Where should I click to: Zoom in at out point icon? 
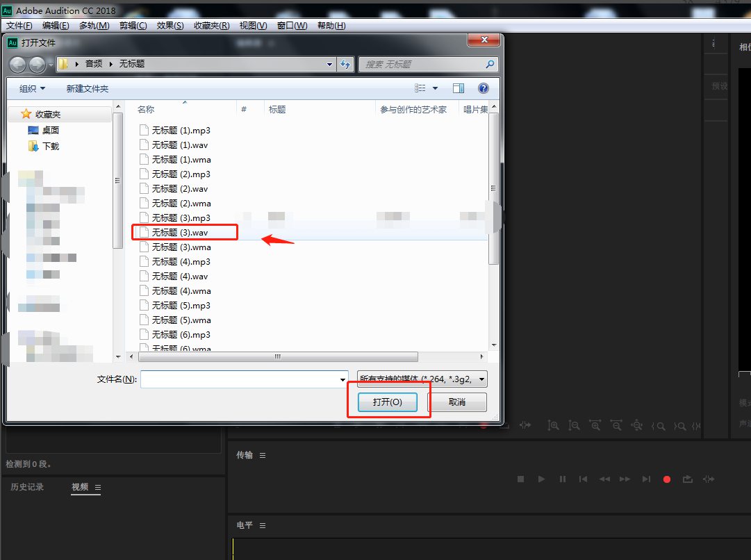(679, 426)
